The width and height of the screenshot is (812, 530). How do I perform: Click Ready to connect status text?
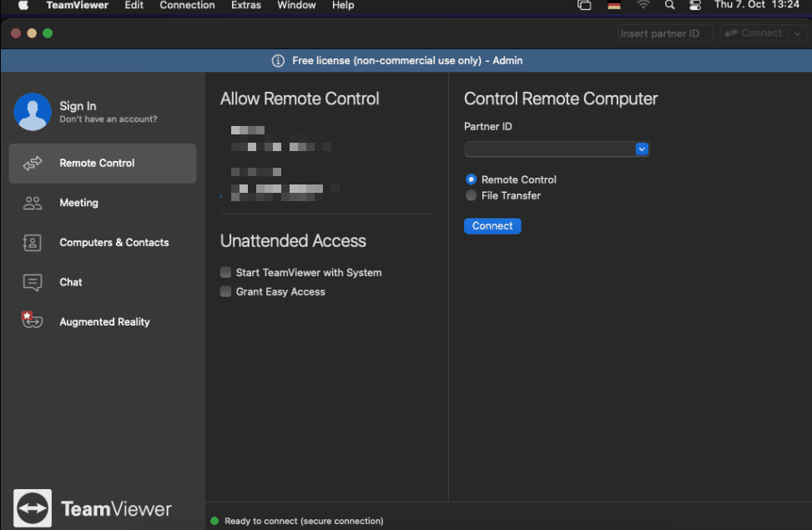[x=304, y=521]
